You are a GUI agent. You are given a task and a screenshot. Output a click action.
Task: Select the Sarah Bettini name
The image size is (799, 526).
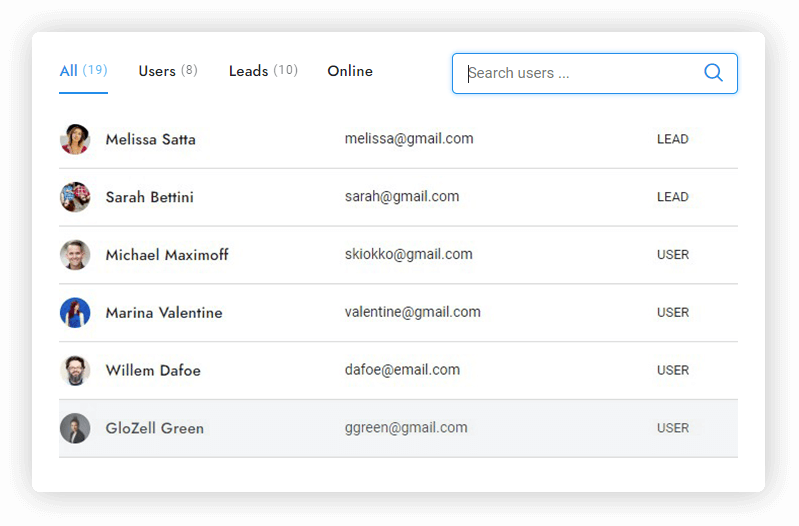(149, 198)
